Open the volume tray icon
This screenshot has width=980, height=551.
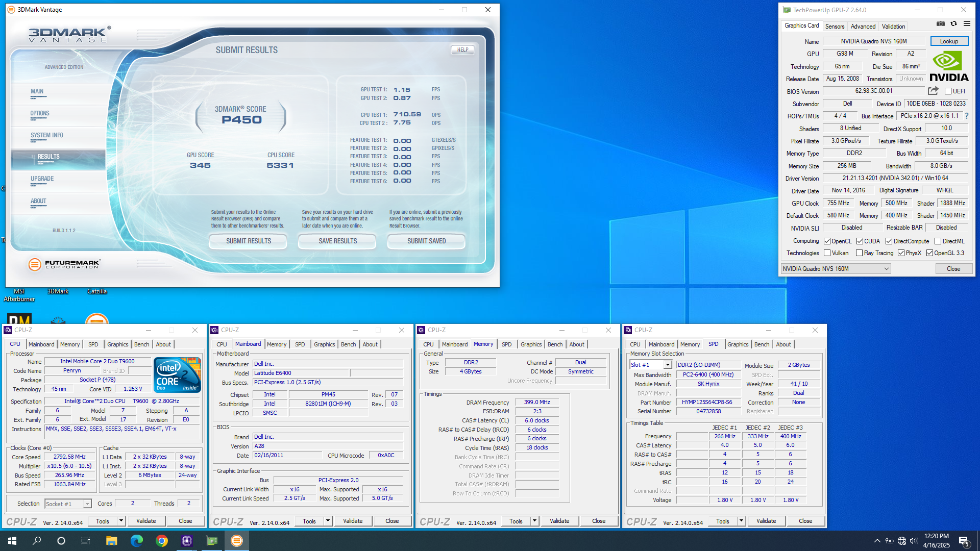(x=914, y=541)
